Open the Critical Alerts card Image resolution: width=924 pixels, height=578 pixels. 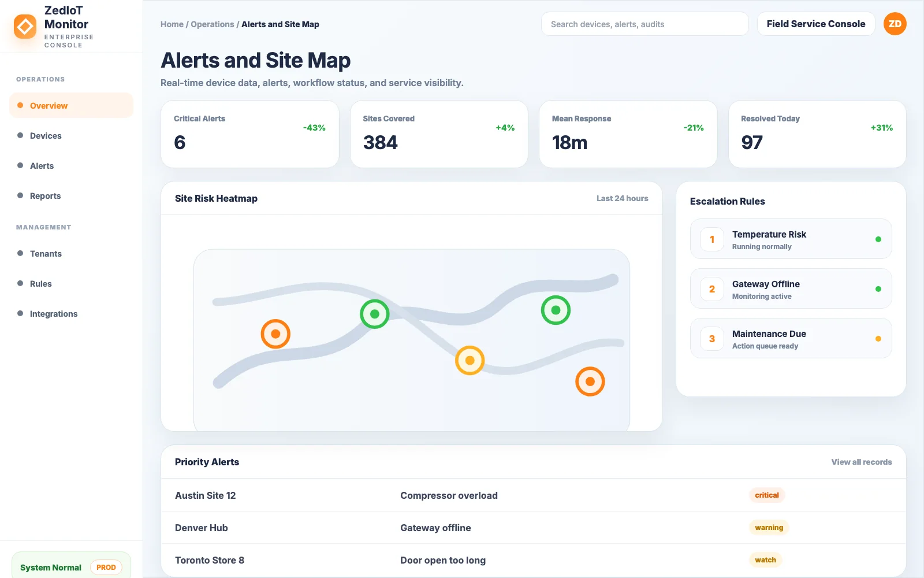pos(249,134)
